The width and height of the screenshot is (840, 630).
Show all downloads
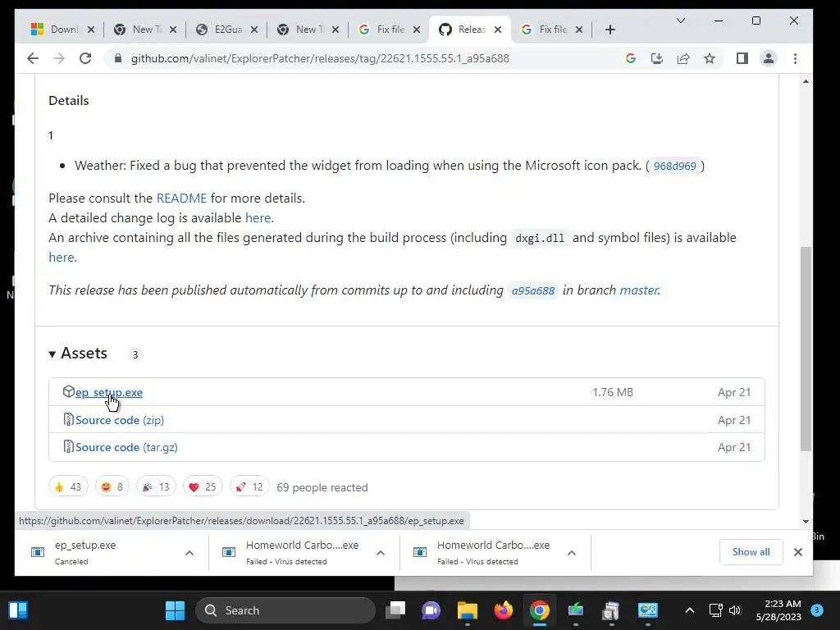(x=751, y=552)
